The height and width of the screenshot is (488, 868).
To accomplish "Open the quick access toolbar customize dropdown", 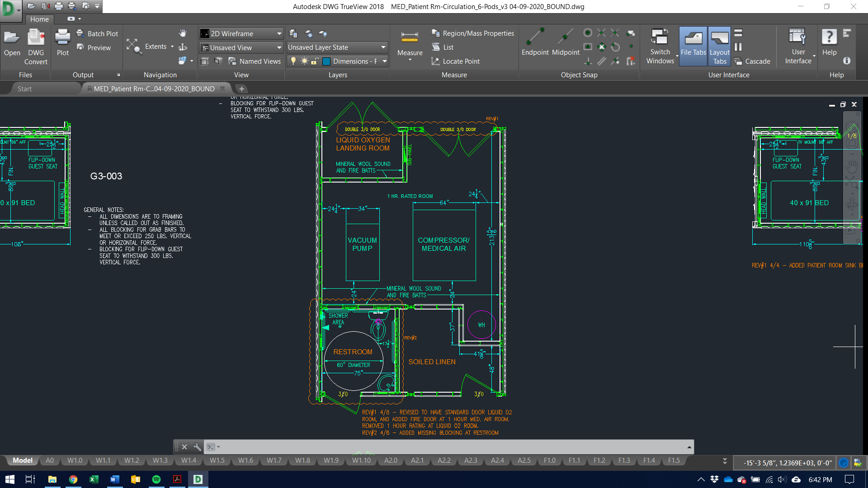I will click(97, 6).
